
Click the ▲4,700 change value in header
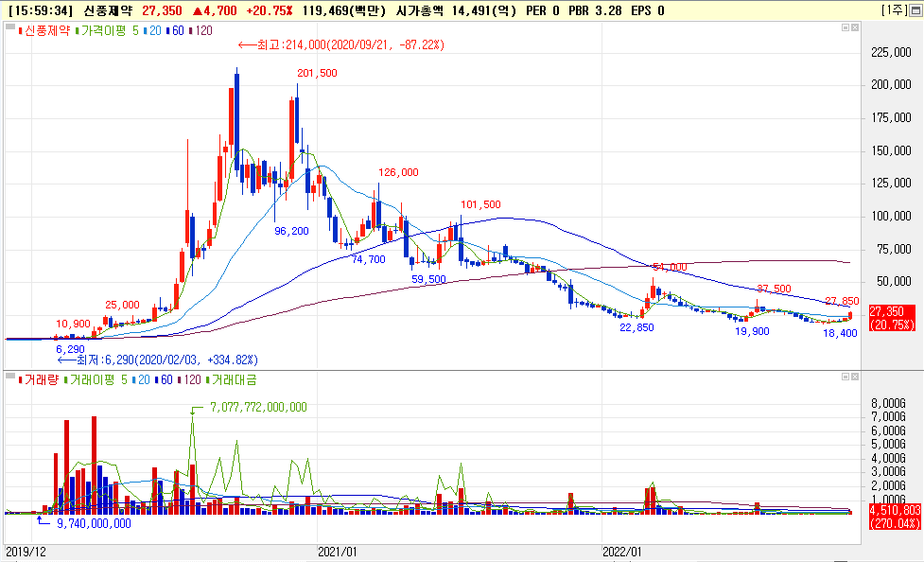[x=215, y=10]
